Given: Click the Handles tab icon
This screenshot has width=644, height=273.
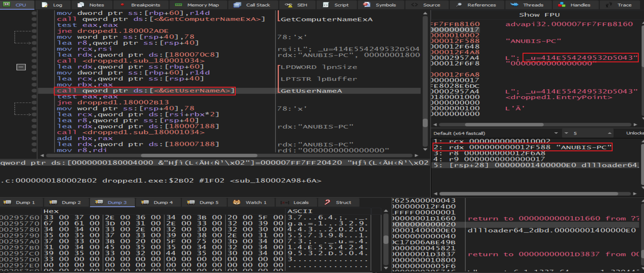Looking at the screenshot, I should (x=562, y=5).
